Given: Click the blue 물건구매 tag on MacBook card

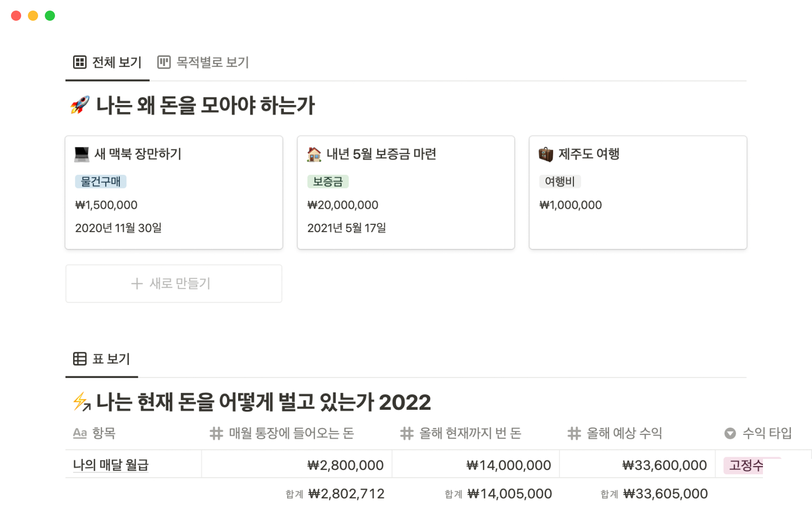Looking at the screenshot, I should click(101, 182).
